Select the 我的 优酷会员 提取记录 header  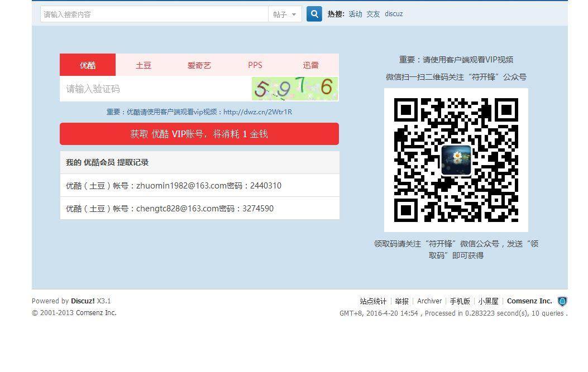pos(199,163)
